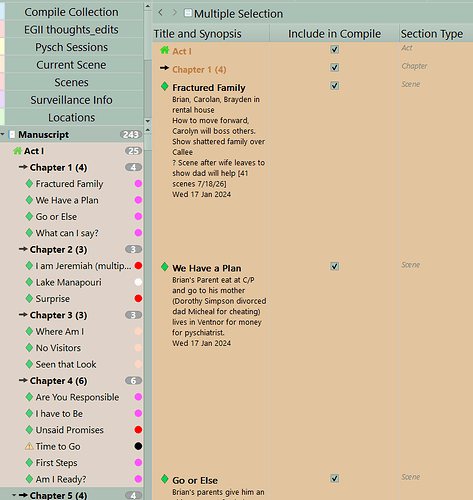The height and width of the screenshot is (500, 473).
Task: Click the pink label dot for Fractured Family
Action: (138, 183)
